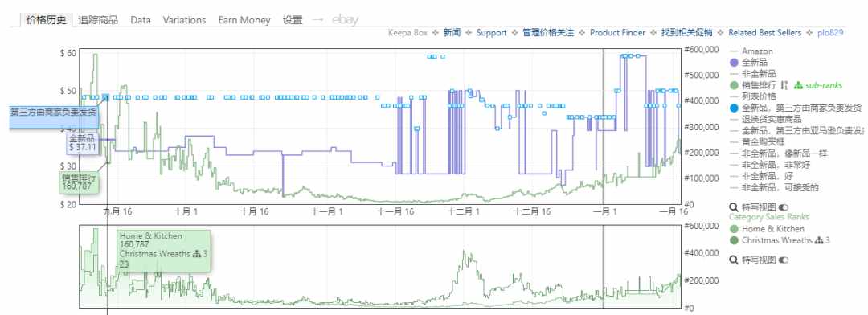The height and width of the screenshot is (315, 868).
Task: Open the 追踪商品 tab
Action: coord(98,20)
